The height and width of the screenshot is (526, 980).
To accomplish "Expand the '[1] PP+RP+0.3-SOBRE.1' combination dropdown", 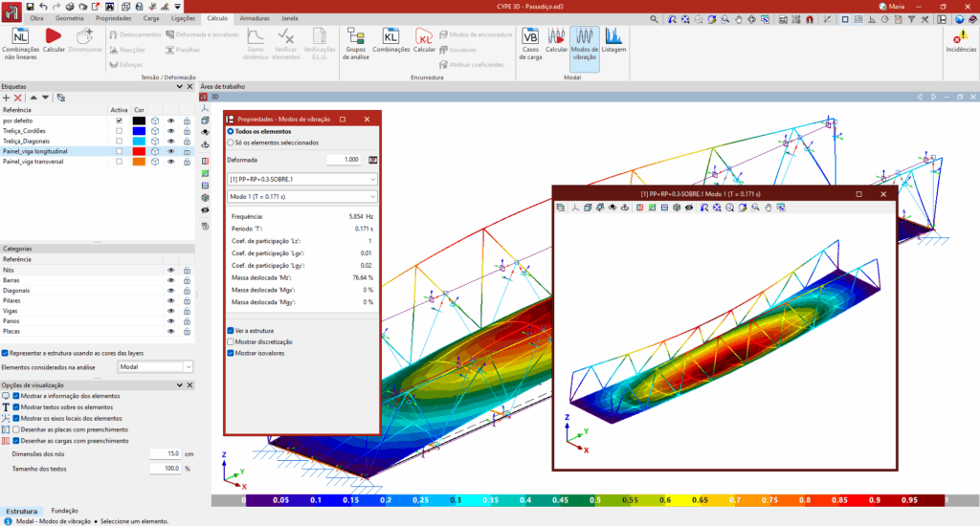I will [302, 179].
